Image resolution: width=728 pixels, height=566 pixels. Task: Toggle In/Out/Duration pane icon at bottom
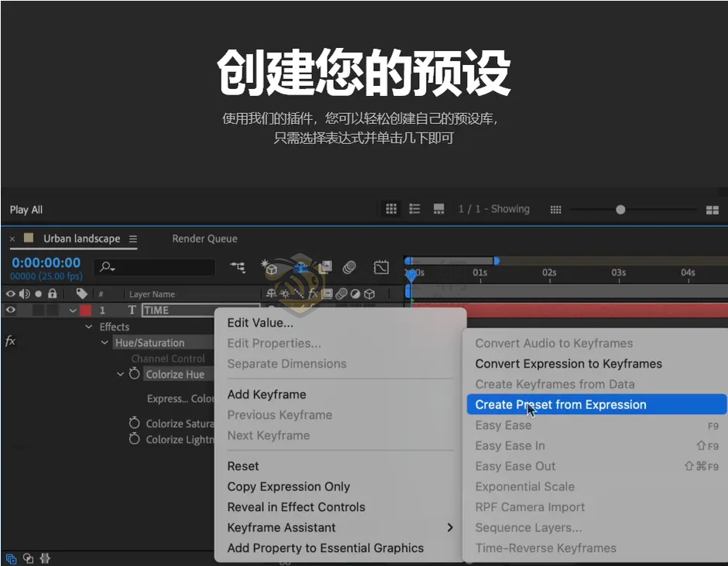pos(45,558)
